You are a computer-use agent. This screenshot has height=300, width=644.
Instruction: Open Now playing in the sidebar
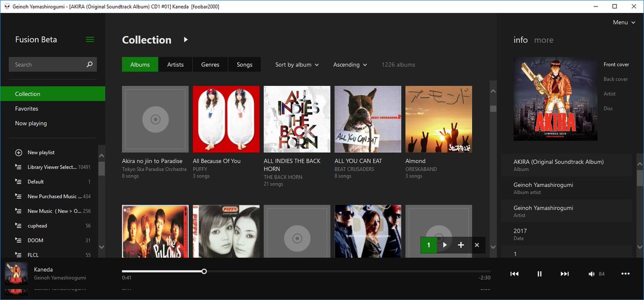coord(53,123)
